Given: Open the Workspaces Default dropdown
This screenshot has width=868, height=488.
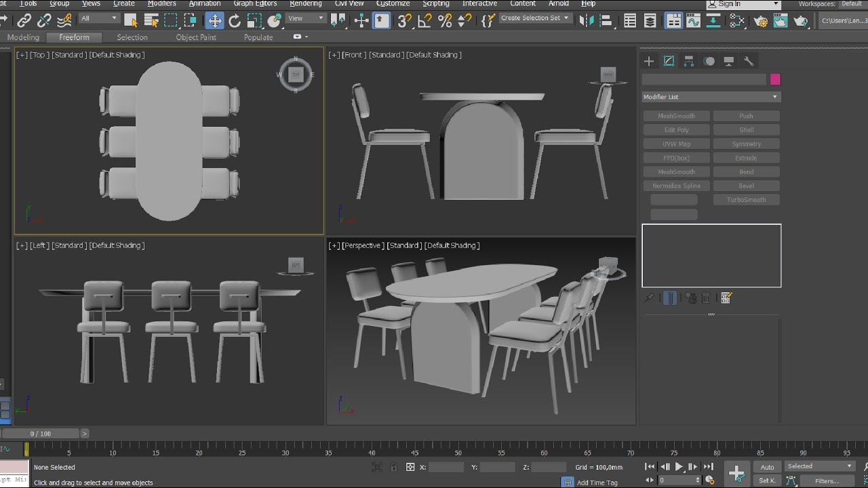Looking at the screenshot, I should coord(852,4).
